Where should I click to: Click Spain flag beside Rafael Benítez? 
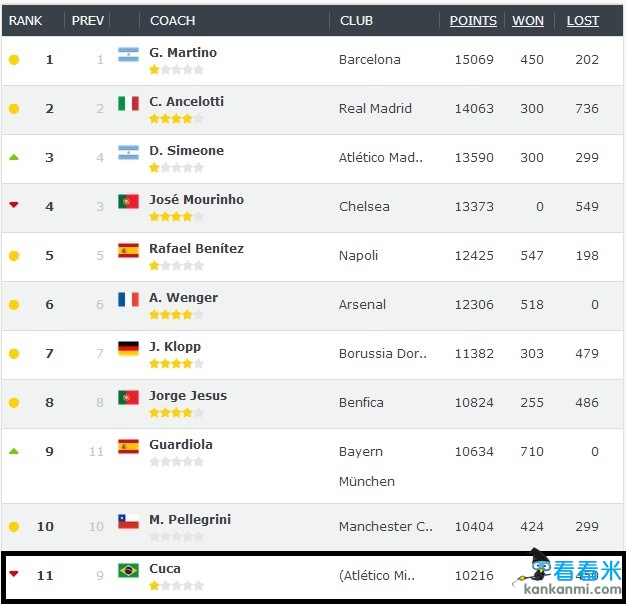point(128,250)
